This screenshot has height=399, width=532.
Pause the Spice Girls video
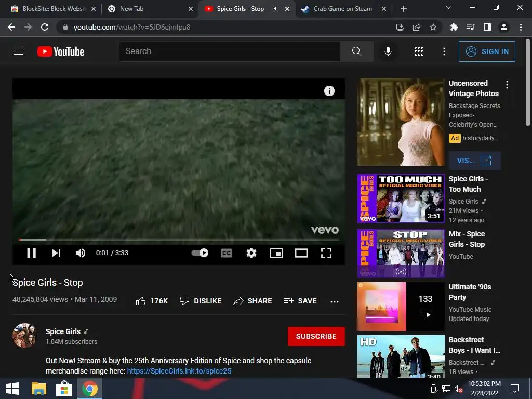click(31, 253)
